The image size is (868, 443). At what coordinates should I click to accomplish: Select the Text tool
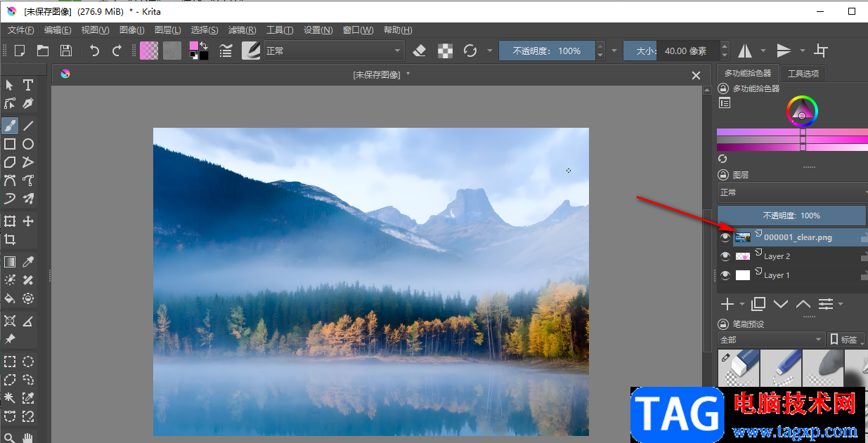pos(28,85)
